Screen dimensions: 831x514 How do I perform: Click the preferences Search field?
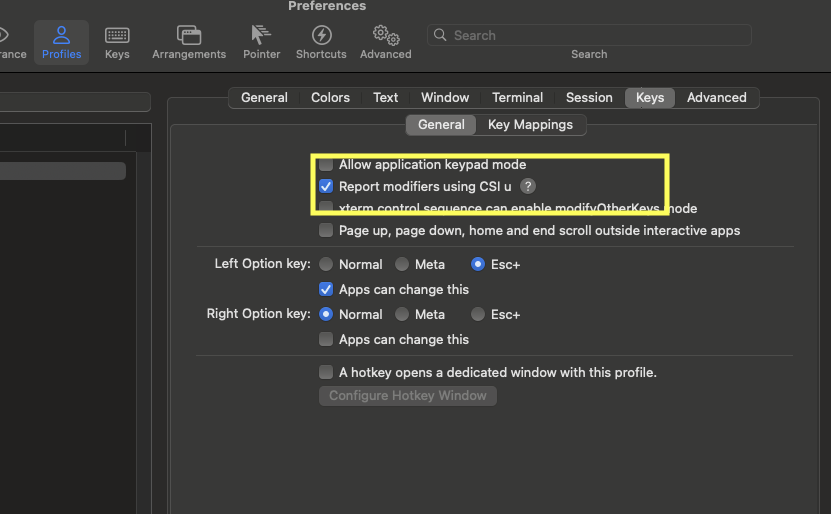(x=590, y=35)
